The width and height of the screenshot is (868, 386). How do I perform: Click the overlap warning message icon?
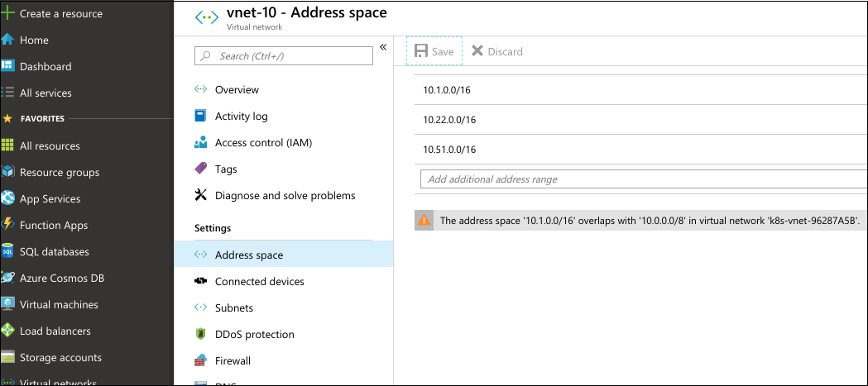point(424,221)
